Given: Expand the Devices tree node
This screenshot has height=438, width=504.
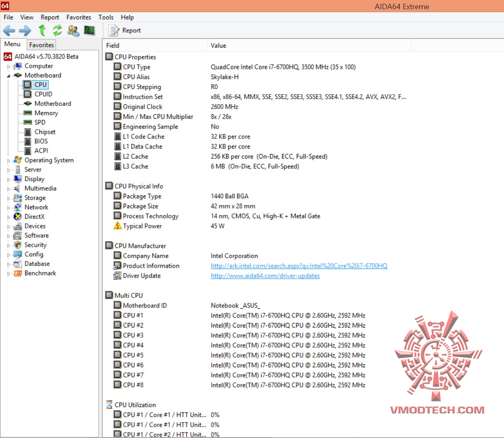Looking at the screenshot, I should [8, 226].
